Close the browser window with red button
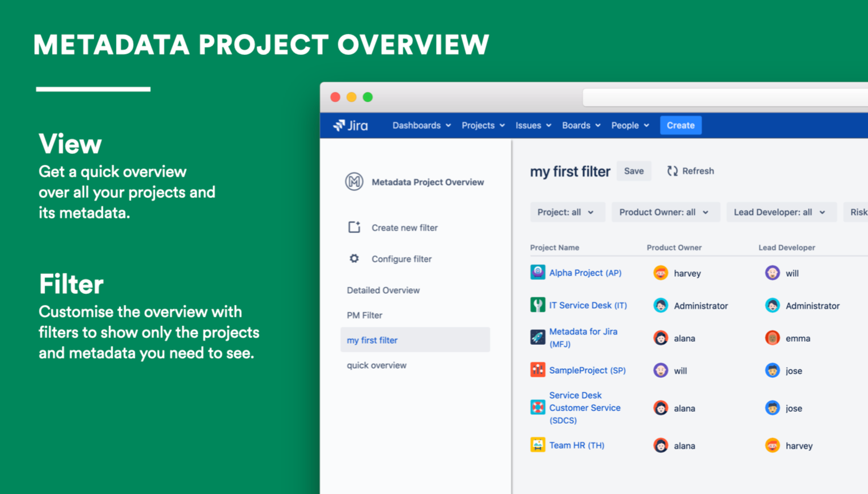Screen dimensions: 868x494 335,97
